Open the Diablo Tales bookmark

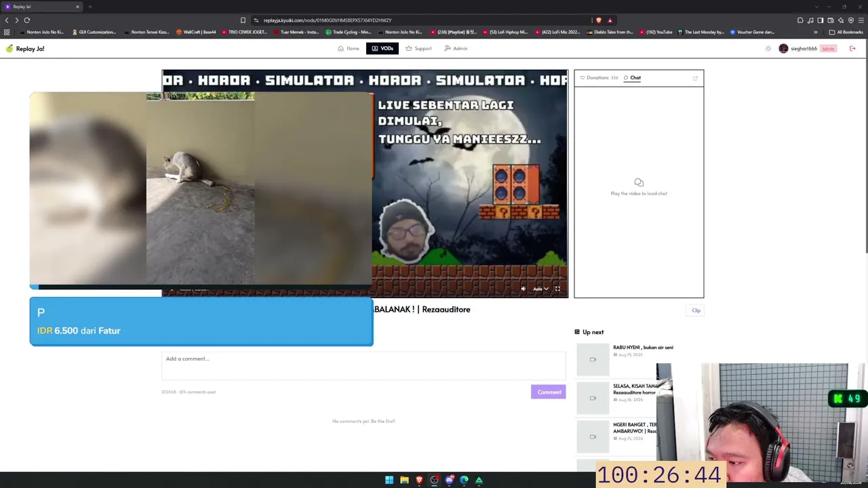coord(610,32)
